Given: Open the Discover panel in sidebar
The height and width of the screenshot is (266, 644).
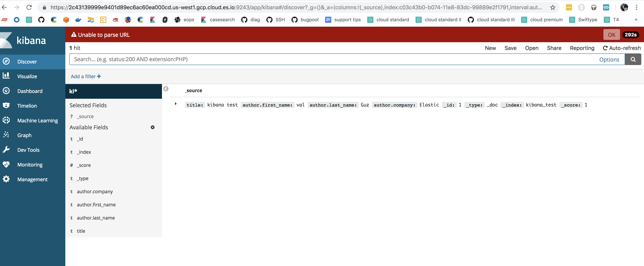Looking at the screenshot, I should pyautogui.click(x=27, y=62).
